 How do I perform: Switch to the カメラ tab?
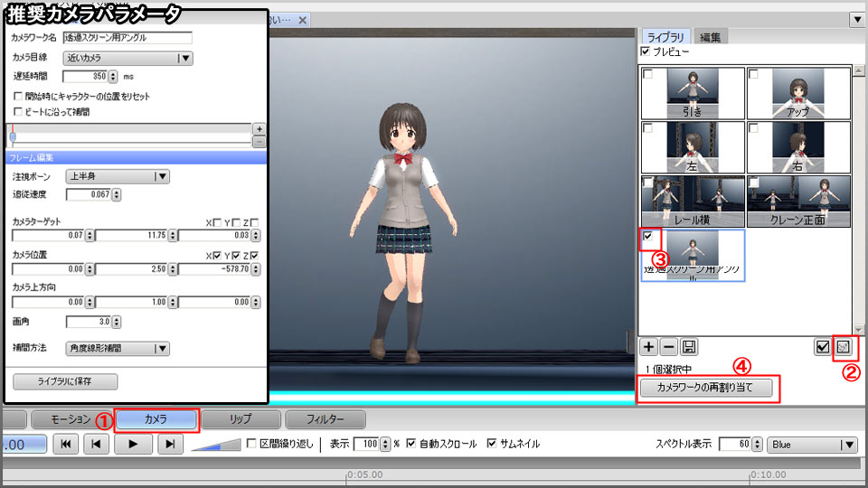click(x=156, y=419)
